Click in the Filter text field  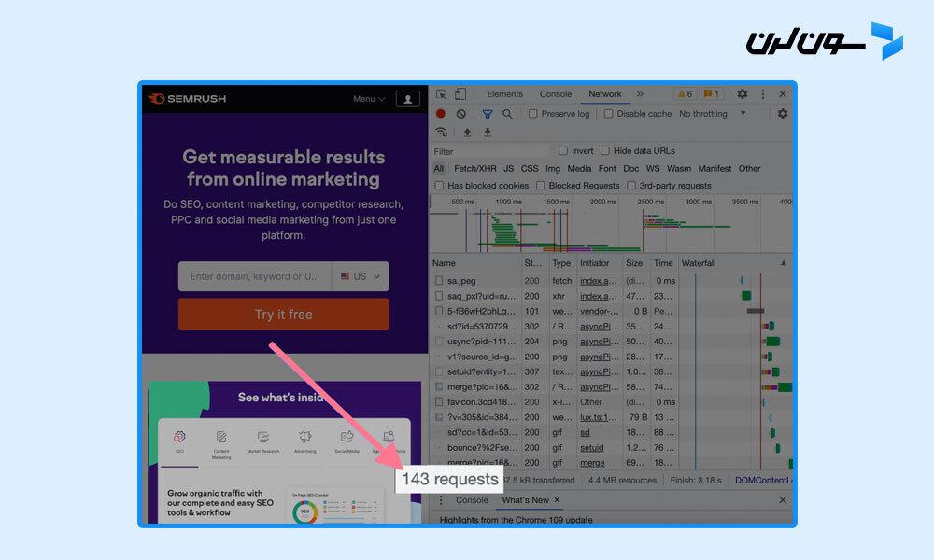point(491,151)
